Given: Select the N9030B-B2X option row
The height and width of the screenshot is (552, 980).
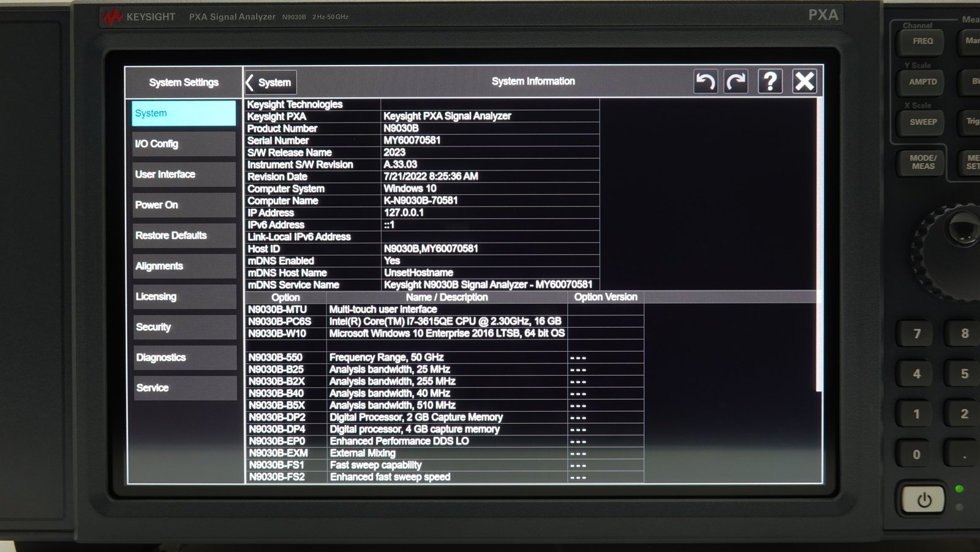Looking at the screenshot, I should [x=445, y=381].
